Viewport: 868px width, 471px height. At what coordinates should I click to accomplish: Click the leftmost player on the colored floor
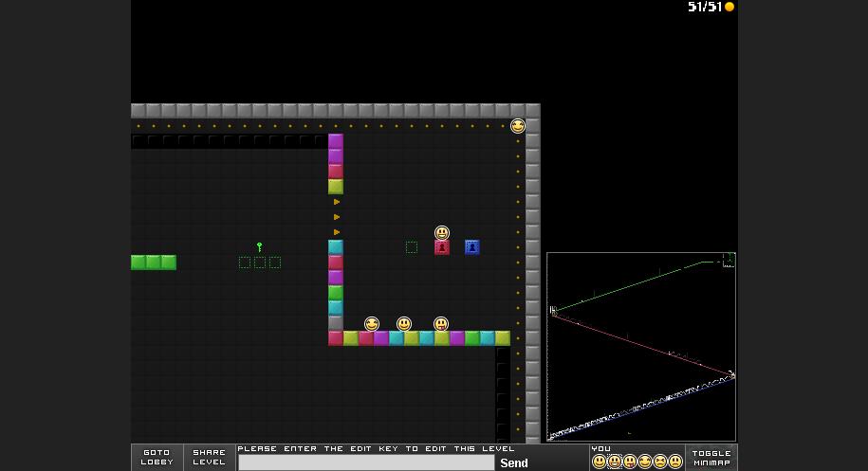[372, 324]
